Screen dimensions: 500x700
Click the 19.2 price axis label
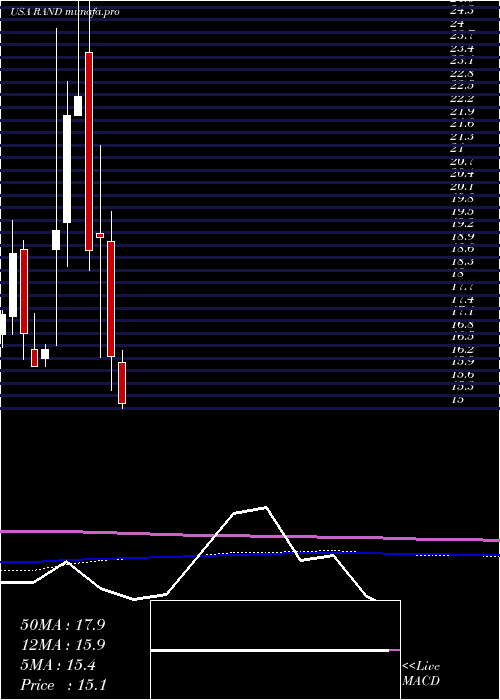click(463, 224)
